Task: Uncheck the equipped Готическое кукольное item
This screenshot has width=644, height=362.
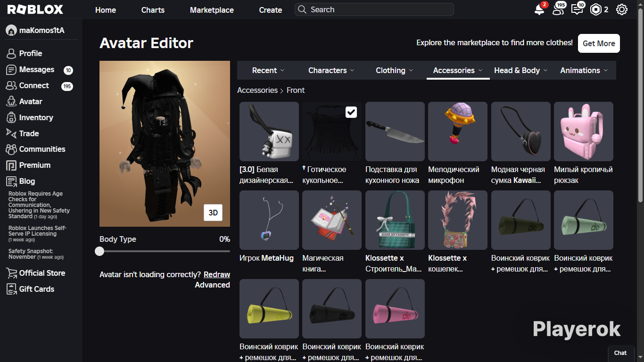Action: click(x=351, y=112)
